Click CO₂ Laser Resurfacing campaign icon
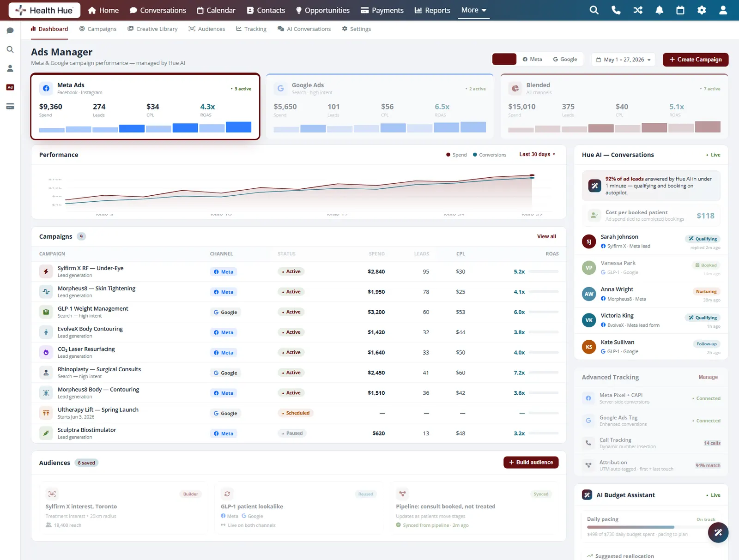739x560 pixels. (46, 352)
